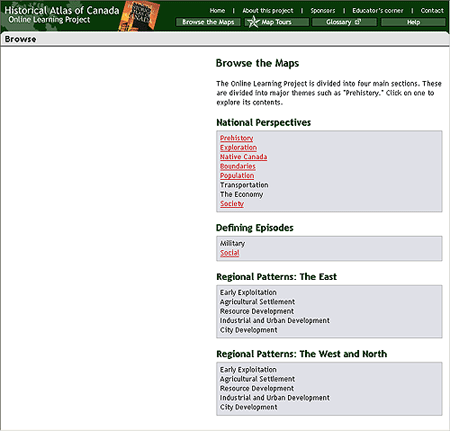Click Resource Development under The West and North
This screenshot has width=450, height=431.
tap(257, 388)
